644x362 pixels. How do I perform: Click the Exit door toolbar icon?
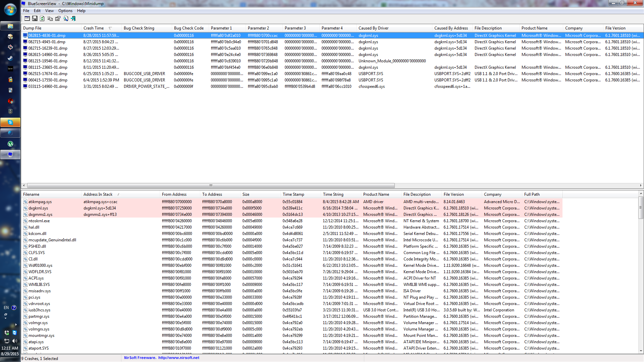(x=73, y=19)
